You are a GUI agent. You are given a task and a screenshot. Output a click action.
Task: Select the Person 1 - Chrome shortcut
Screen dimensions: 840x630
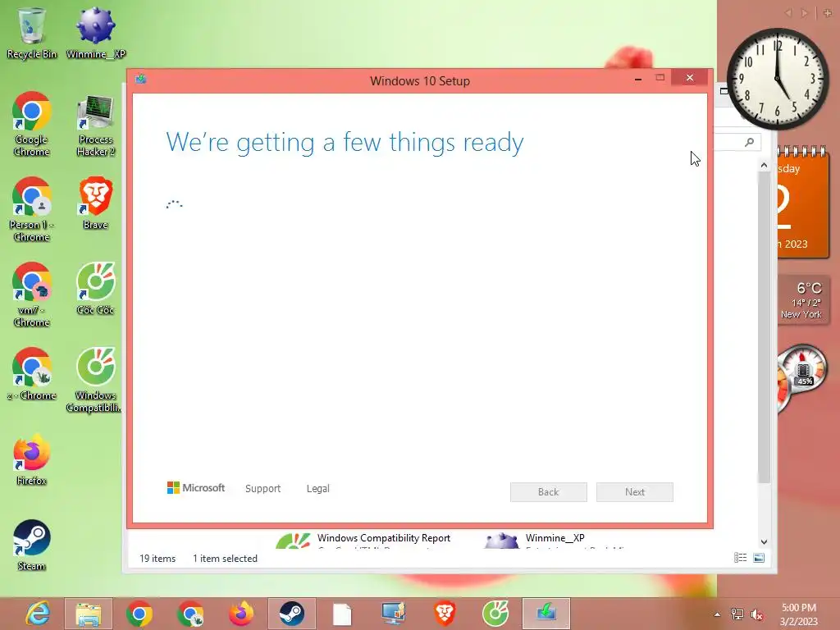click(32, 209)
